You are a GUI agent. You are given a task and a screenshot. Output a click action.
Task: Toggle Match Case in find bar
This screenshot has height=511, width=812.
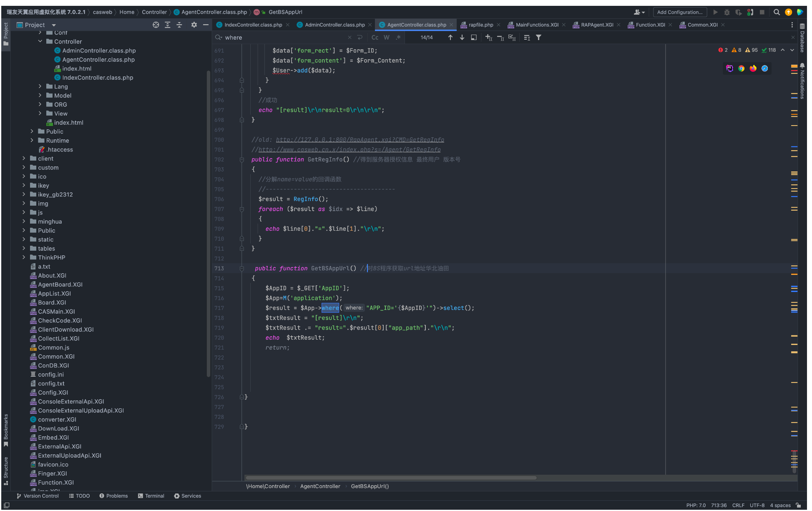pyautogui.click(x=375, y=38)
